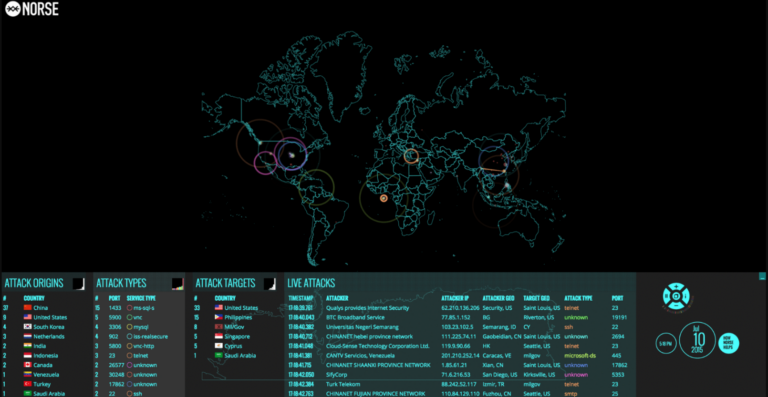Click center square of control wheel
The height and width of the screenshot is (397, 768).
(x=676, y=296)
